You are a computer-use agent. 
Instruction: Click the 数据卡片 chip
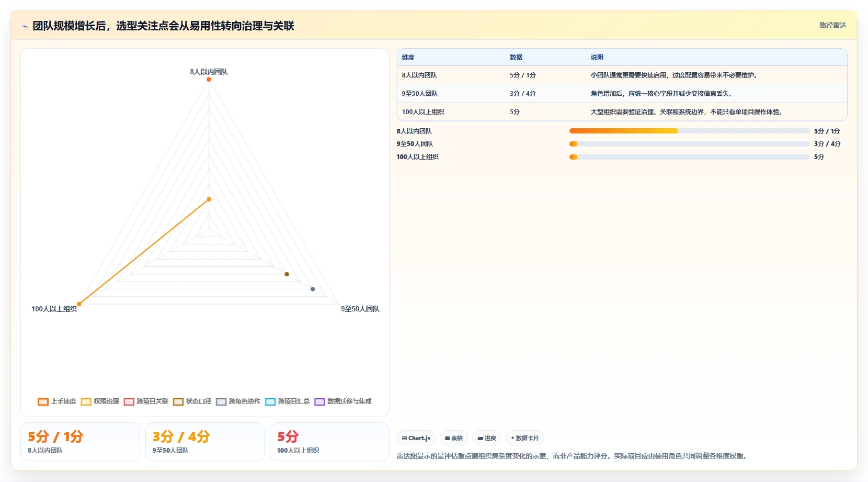coord(524,438)
